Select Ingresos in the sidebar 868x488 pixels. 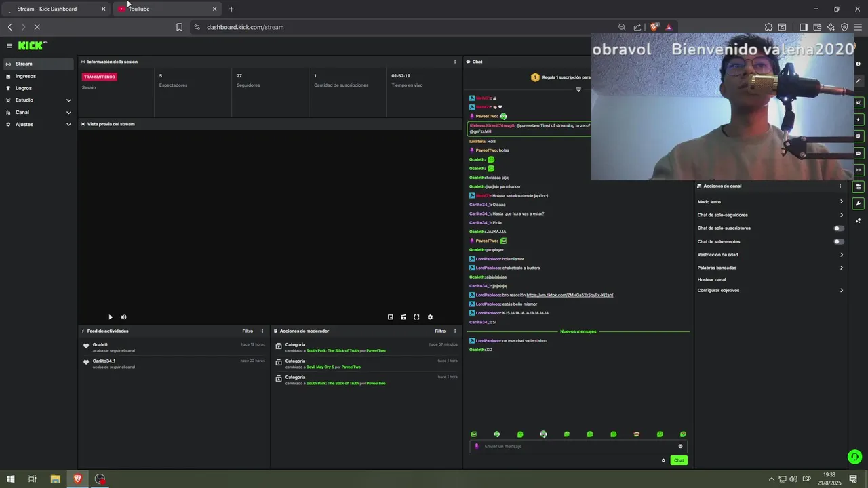point(39,76)
